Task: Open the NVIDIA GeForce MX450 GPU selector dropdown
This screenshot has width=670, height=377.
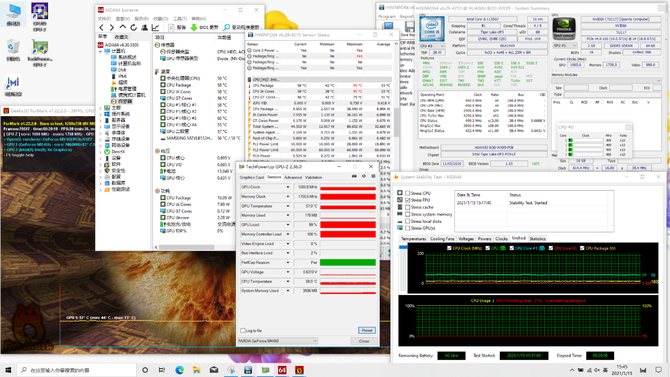Action: (278, 341)
